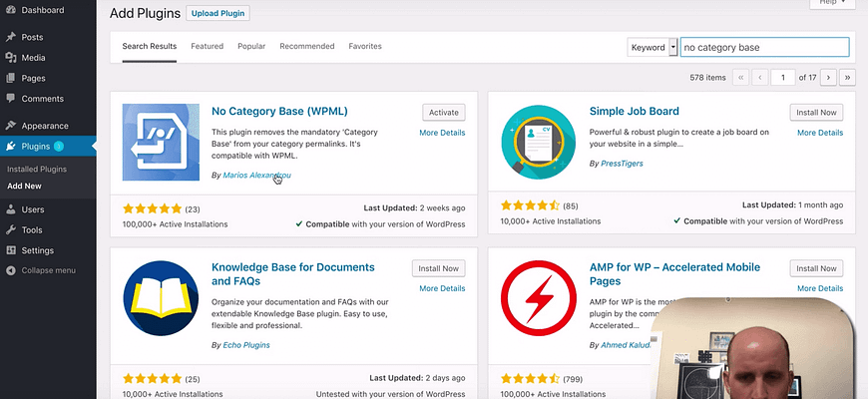
Task: Click No Category Base plugin thumbnail
Action: pos(161,143)
